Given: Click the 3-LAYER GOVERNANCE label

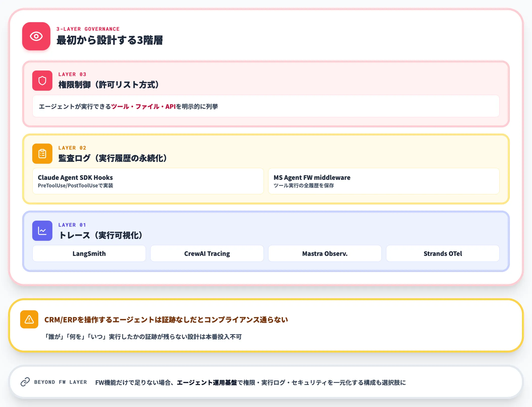Looking at the screenshot, I should [x=88, y=29].
